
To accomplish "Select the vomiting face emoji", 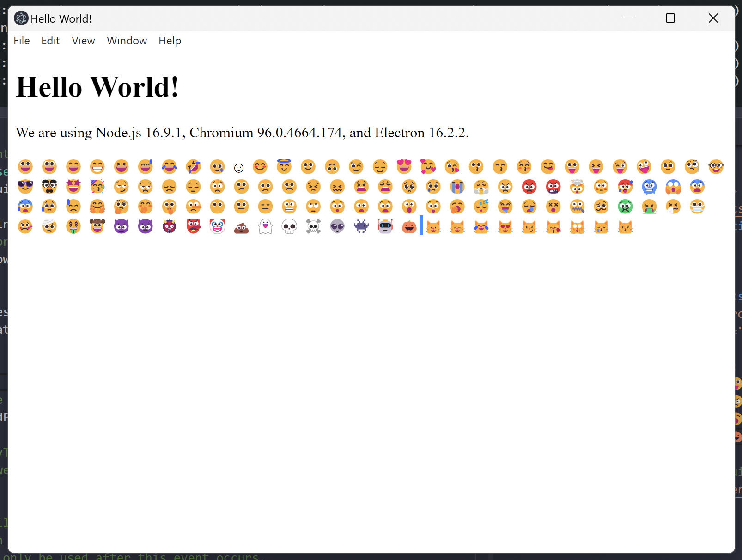I will point(650,207).
